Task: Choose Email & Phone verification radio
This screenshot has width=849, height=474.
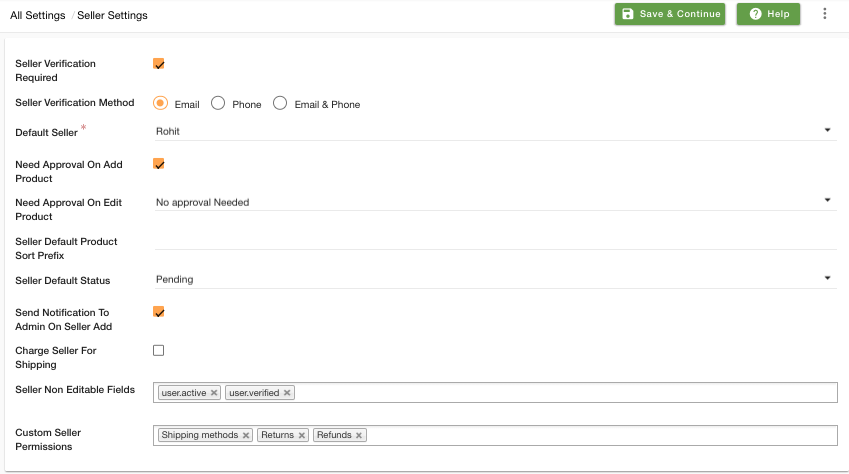Action: [280, 103]
